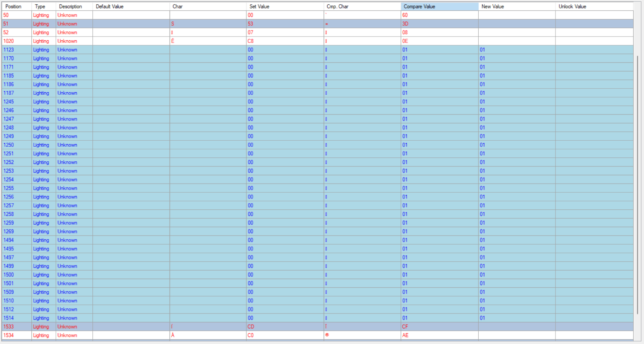Select the New Value column header

[517, 6]
